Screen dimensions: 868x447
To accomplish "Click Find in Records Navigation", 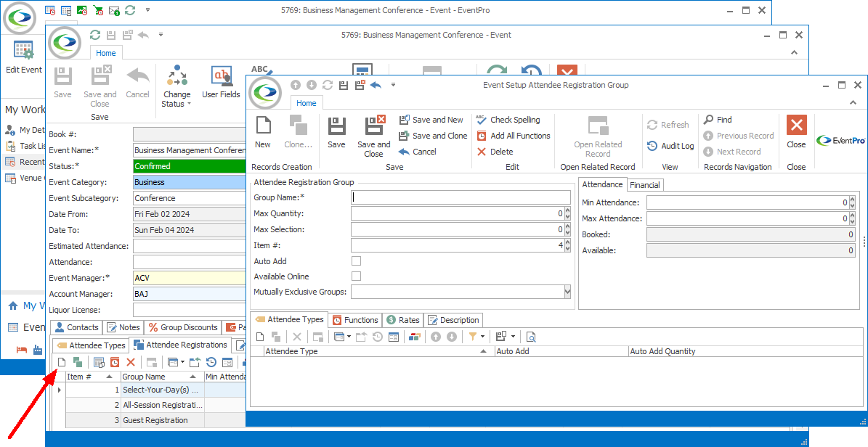I will (x=718, y=120).
